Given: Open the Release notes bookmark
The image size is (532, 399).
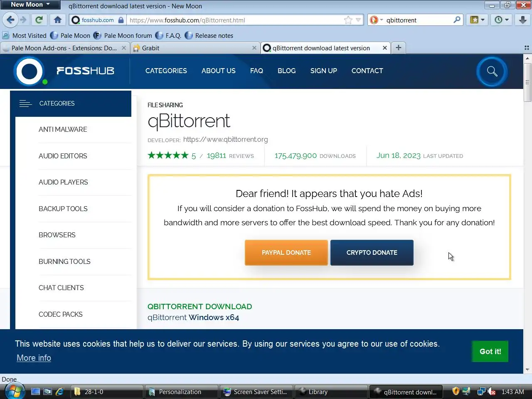Looking at the screenshot, I should [x=209, y=36].
